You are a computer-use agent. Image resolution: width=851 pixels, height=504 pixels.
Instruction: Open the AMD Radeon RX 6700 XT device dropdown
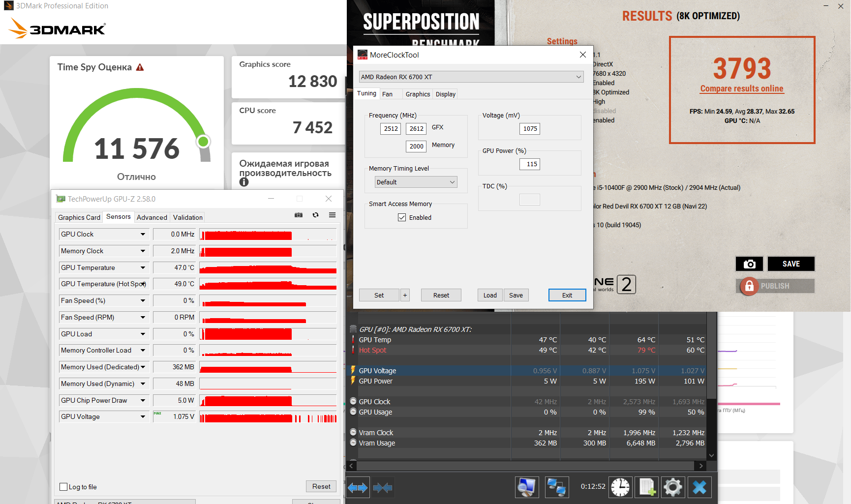[471, 77]
